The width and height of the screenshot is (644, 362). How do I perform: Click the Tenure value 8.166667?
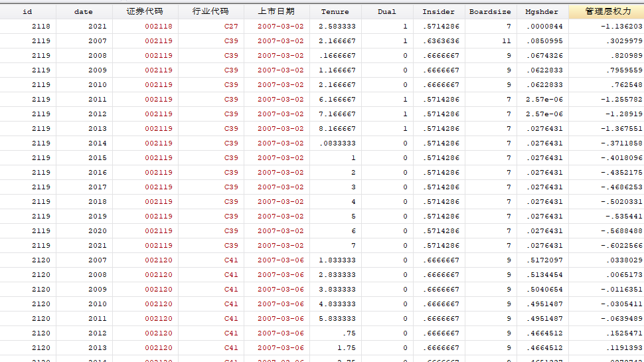(337, 129)
